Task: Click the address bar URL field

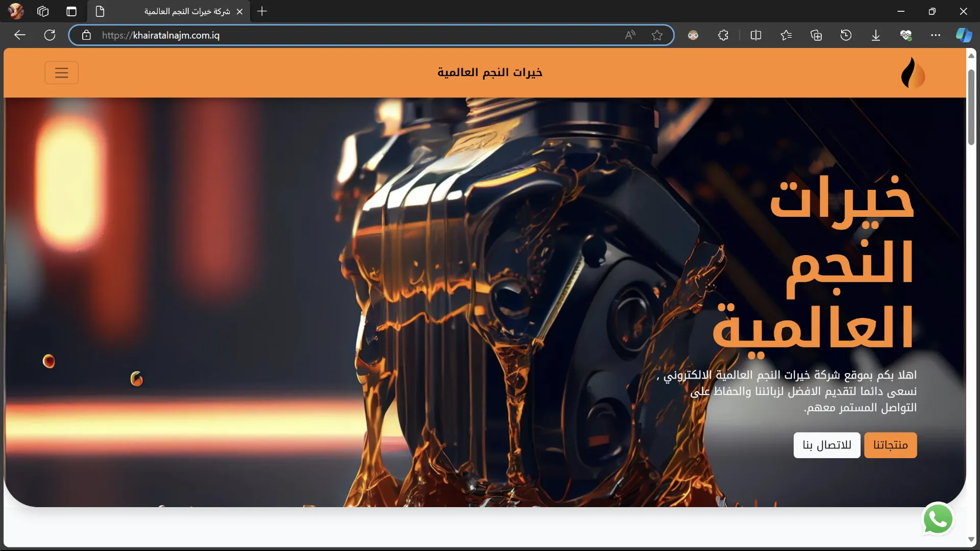Action: click(x=357, y=35)
